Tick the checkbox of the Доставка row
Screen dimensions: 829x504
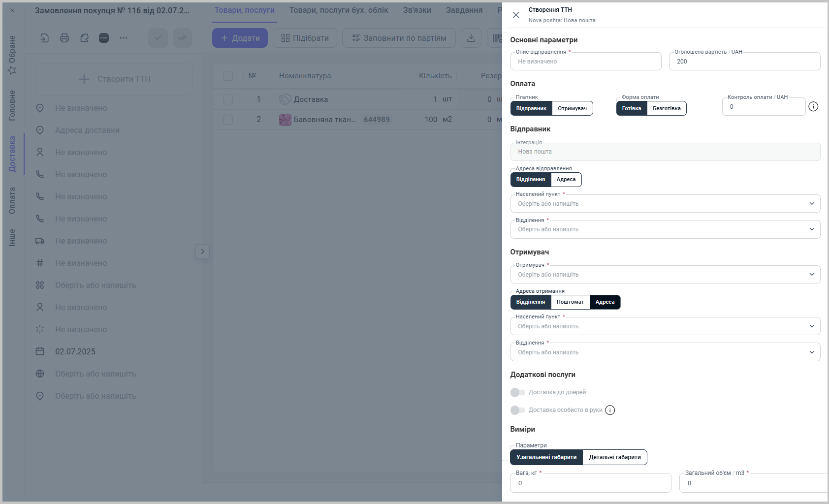[x=228, y=99]
